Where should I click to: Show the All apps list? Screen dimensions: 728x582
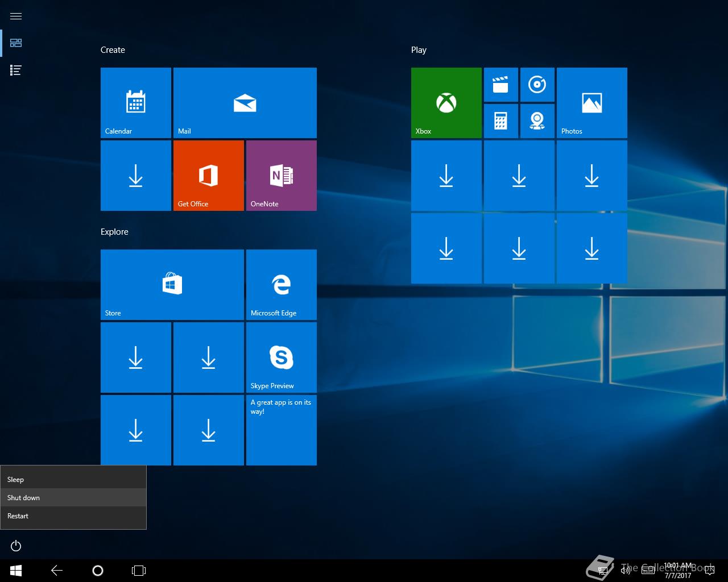pyautogui.click(x=16, y=70)
